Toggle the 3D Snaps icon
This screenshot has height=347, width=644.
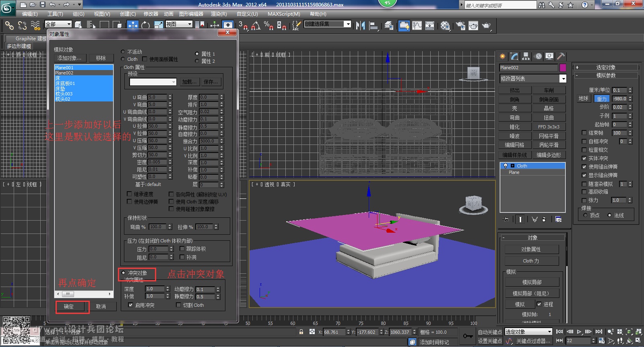point(243,25)
